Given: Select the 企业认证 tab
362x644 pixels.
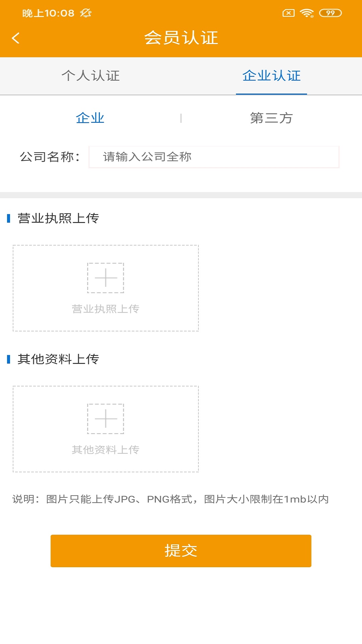Looking at the screenshot, I should [x=271, y=76].
